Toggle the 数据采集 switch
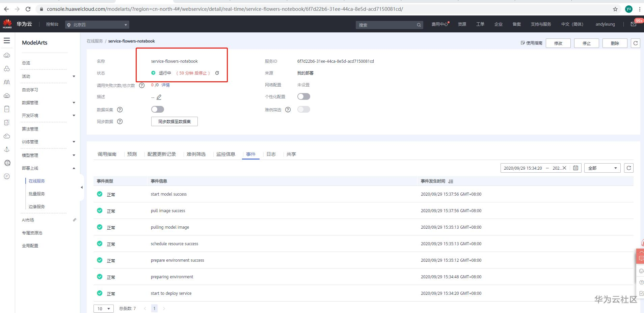The width and height of the screenshot is (644, 313). [x=158, y=109]
